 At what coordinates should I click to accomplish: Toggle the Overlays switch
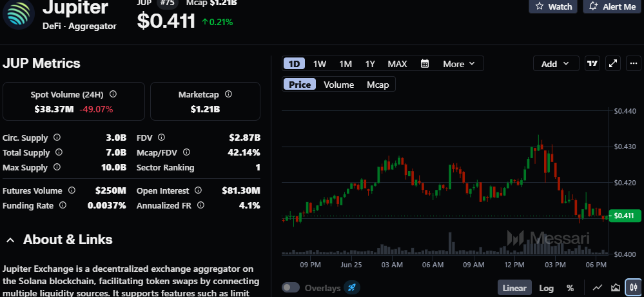point(291,287)
